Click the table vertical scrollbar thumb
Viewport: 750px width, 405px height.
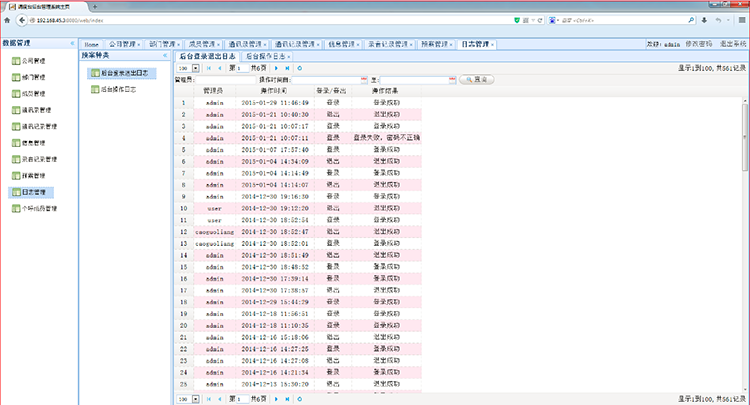(745, 138)
